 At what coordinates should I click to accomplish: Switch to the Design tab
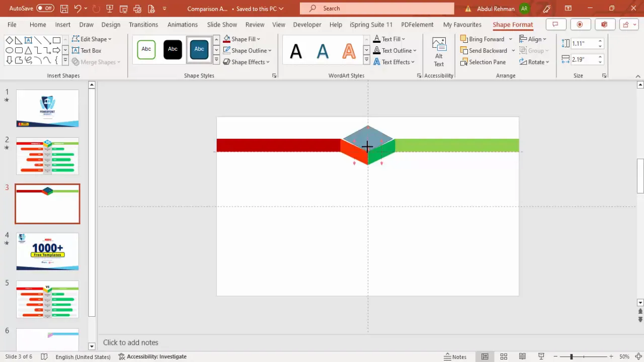click(x=111, y=25)
